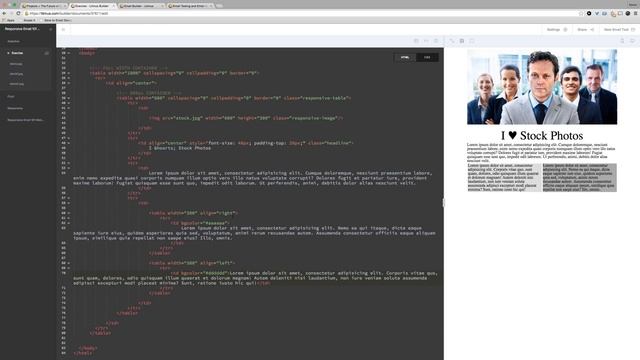Click the middle icon in the editor toolbar group
The height and width of the screenshot is (360, 640).
coord(426,41)
